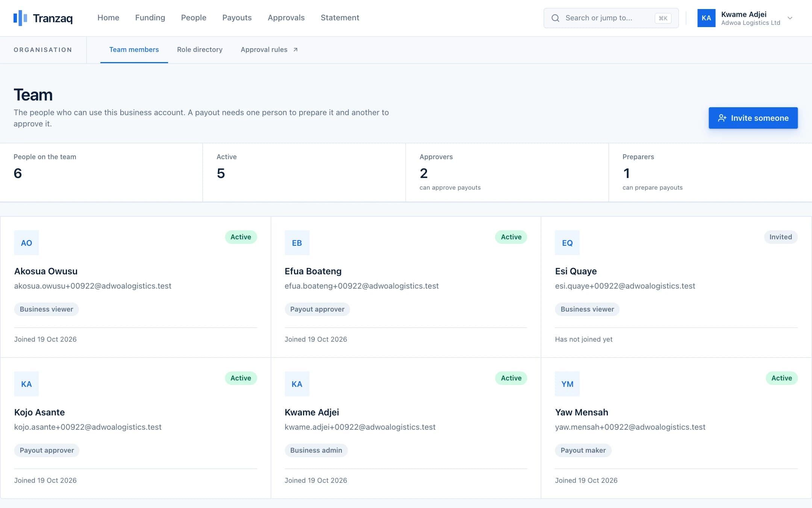Click the Preparers stat card
The height and width of the screenshot is (508, 812).
(x=710, y=172)
